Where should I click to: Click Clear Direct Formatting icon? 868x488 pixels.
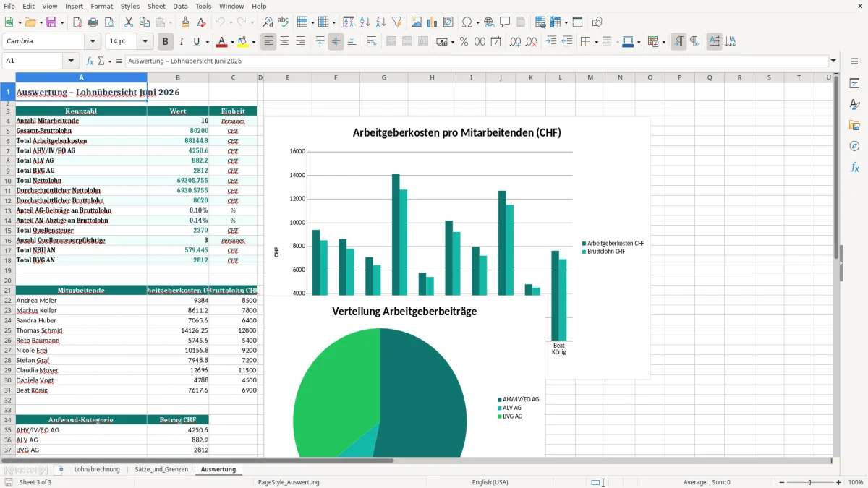(202, 22)
